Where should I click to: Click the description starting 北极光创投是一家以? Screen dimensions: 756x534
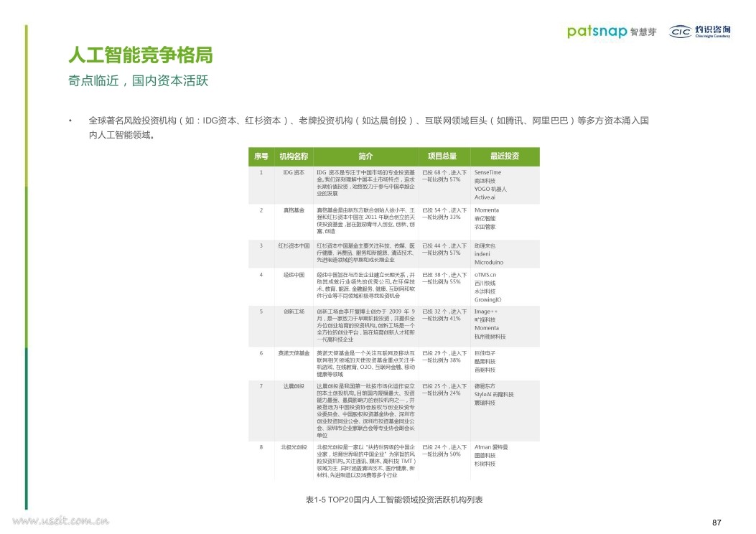pos(365,462)
